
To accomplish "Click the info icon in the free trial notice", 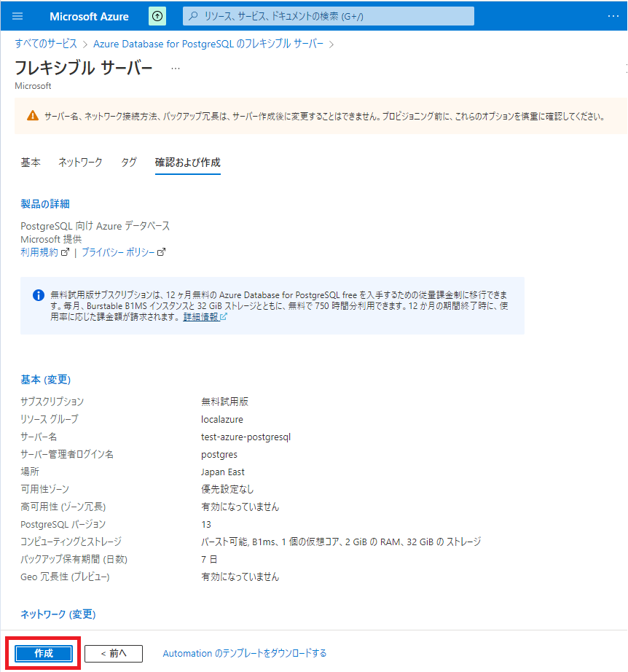I will [x=38, y=294].
